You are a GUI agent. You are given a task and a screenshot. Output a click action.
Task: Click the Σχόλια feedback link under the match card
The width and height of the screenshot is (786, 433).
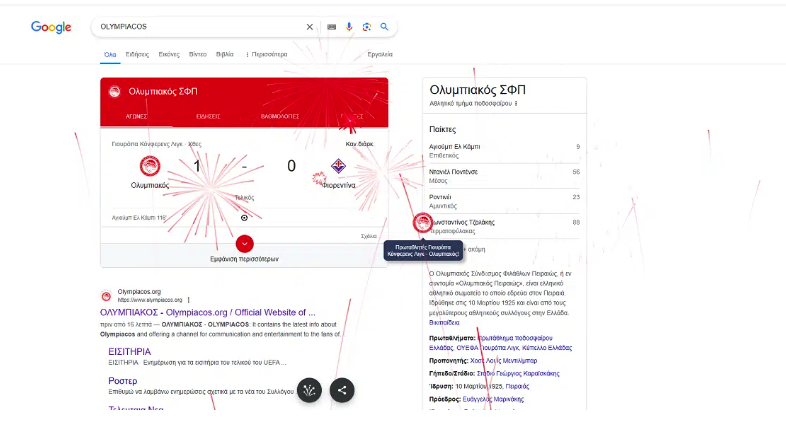(x=368, y=236)
